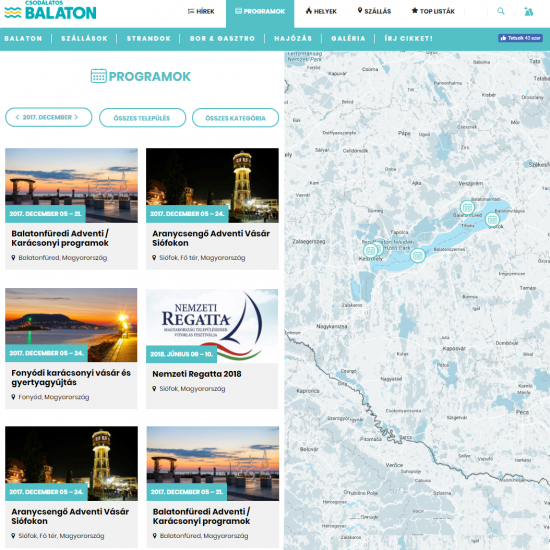This screenshot has width=550, height=550.
Task: Open Szállások in the teal bar
Action: [85, 39]
